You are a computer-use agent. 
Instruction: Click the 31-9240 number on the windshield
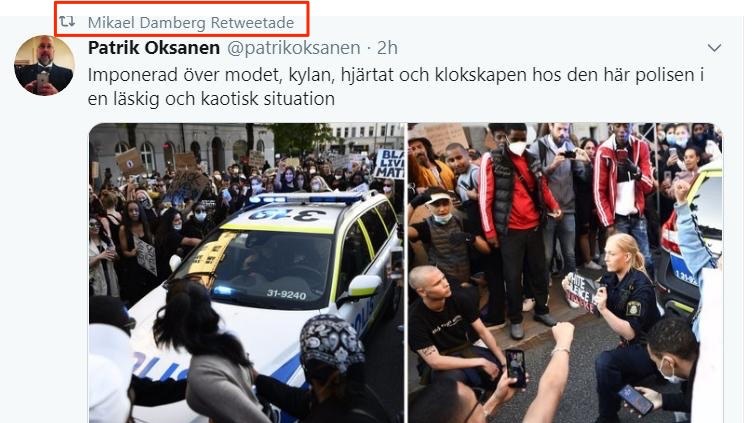click(286, 294)
